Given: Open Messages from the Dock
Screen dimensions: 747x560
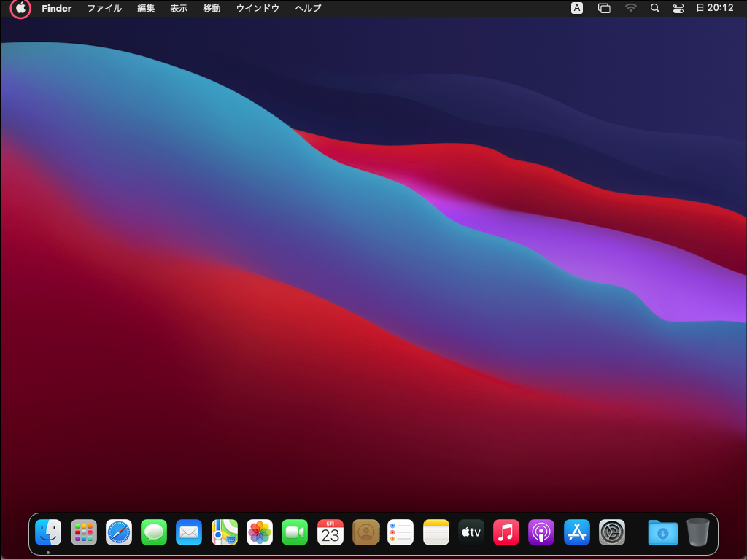Looking at the screenshot, I should 154,532.
